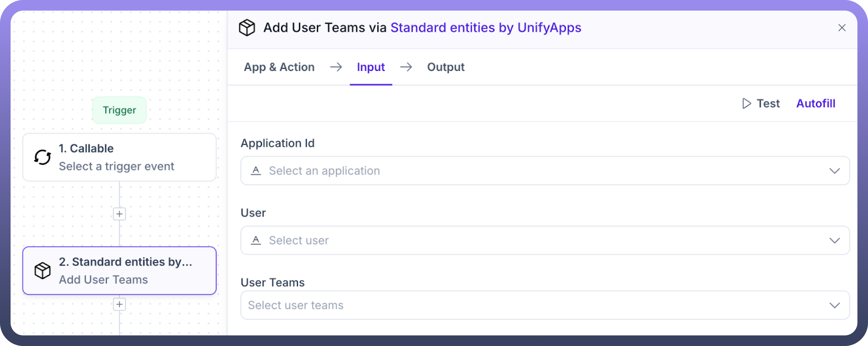This screenshot has width=868, height=346.
Task: Expand the User Teams dropdown chevron
Action: pos(834,305)
